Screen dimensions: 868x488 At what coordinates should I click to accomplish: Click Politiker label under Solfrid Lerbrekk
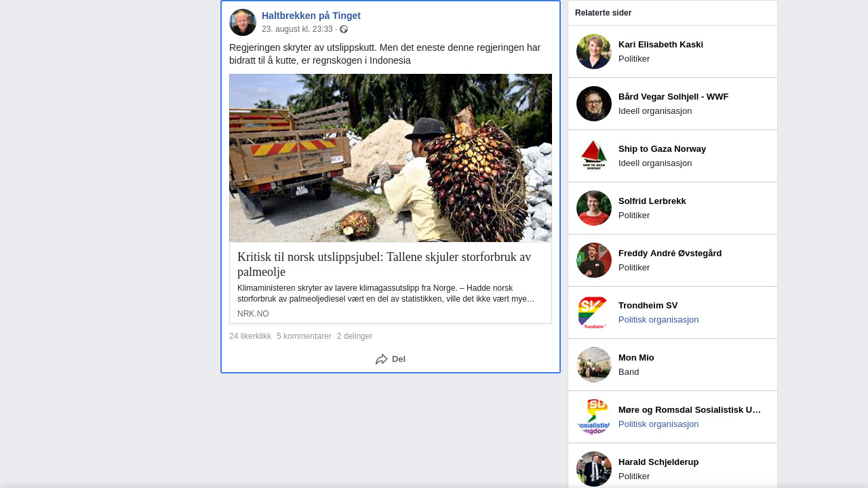coord(634,216)
